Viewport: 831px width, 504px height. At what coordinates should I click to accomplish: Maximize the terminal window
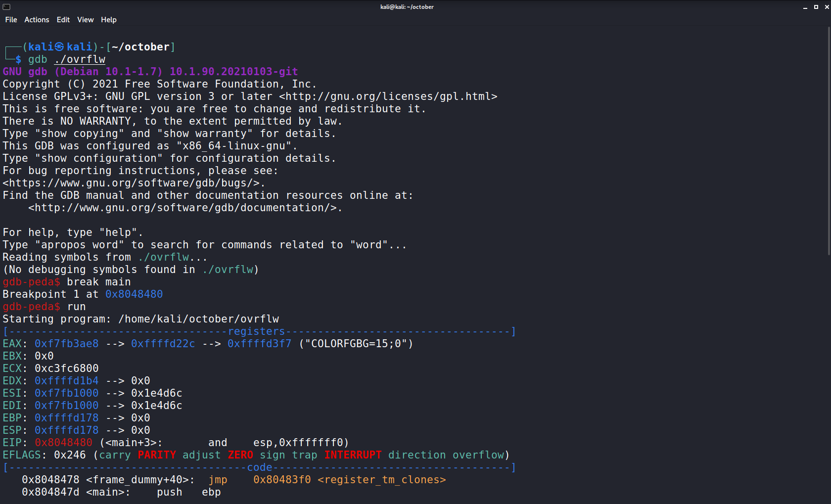[816, 7]
